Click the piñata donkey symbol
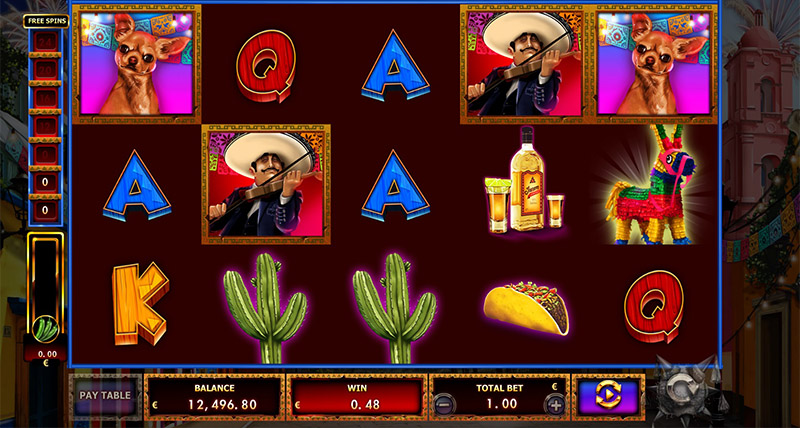The width and height of the screenshot is (800, 428). pyautogui.click(x=651, y=184)
